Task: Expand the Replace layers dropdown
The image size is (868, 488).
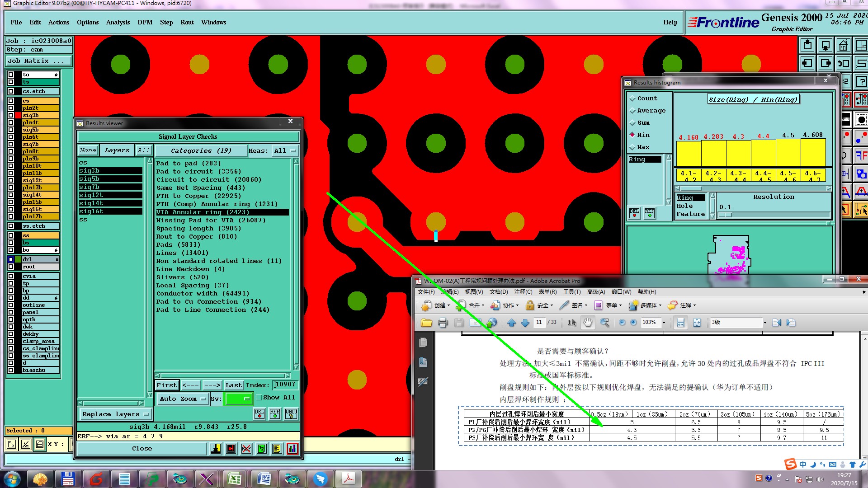Action: (115, 414)
